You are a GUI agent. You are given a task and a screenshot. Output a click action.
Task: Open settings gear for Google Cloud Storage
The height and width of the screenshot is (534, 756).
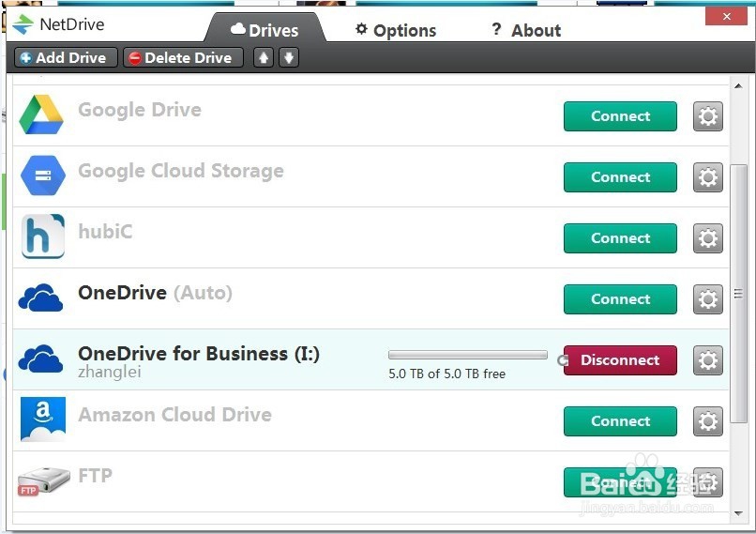coord(708,177)
